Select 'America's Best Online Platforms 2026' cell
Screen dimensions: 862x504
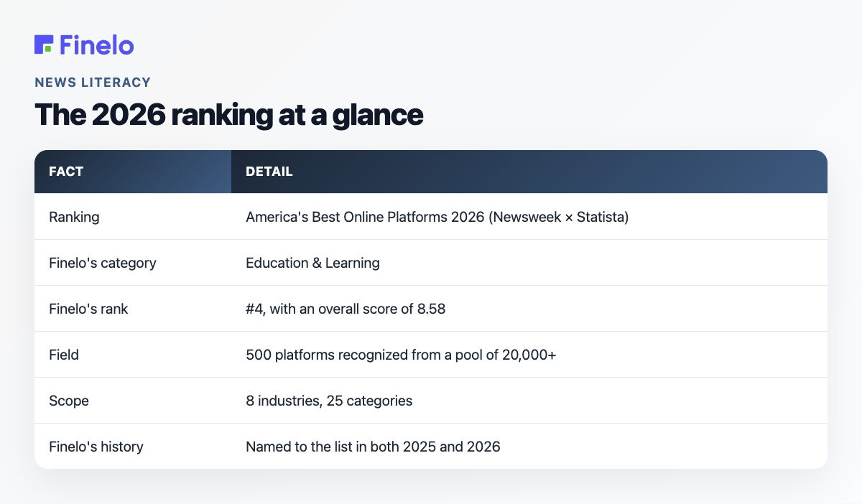(529, 217)
